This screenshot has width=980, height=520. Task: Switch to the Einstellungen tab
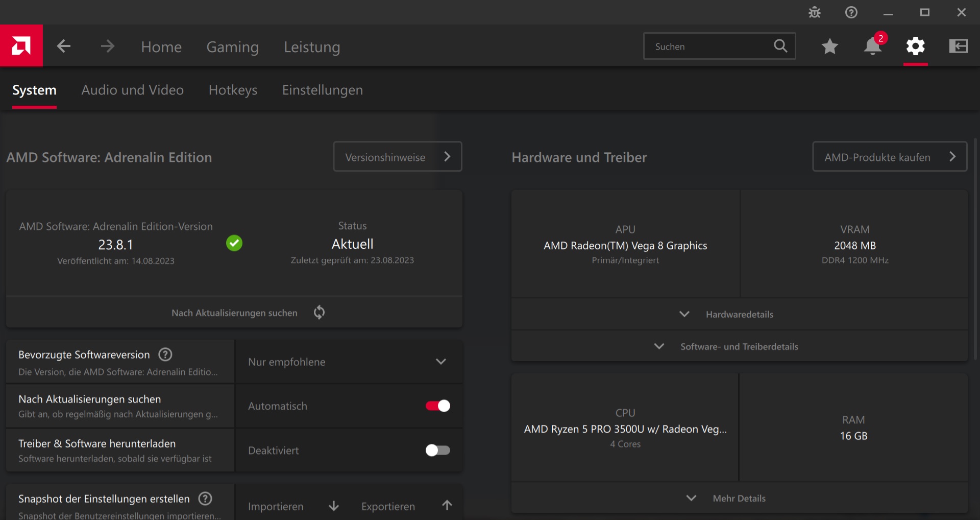point(323,90)
